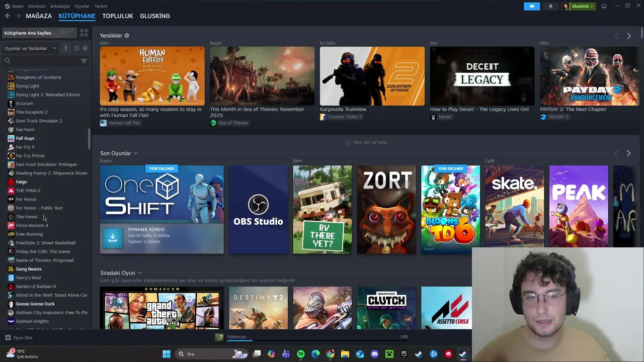Select the KÜTÜPHANE tab
The height and width of the screenshot is (362, 644).
click(x=77, y=16)
